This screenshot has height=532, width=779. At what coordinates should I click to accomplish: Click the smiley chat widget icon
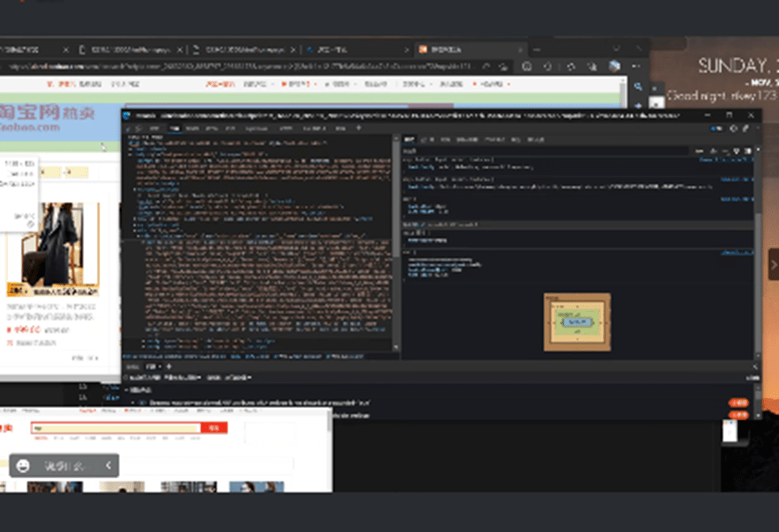pyautogui.click(x=23, y=466)
